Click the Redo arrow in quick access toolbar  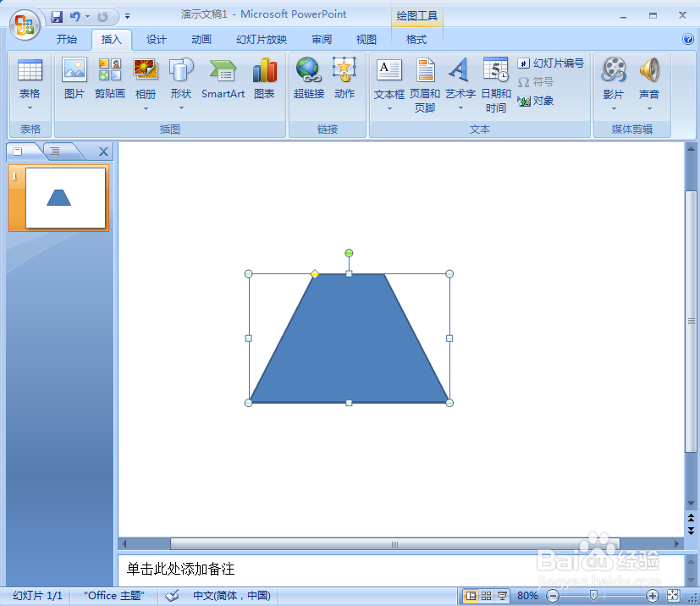[x=102, y=17]
